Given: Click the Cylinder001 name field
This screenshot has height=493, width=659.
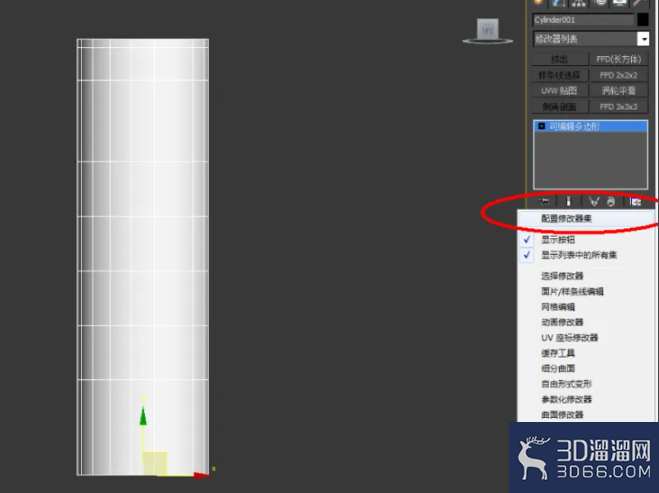Looking at the screenshot, I should (583, 20).
